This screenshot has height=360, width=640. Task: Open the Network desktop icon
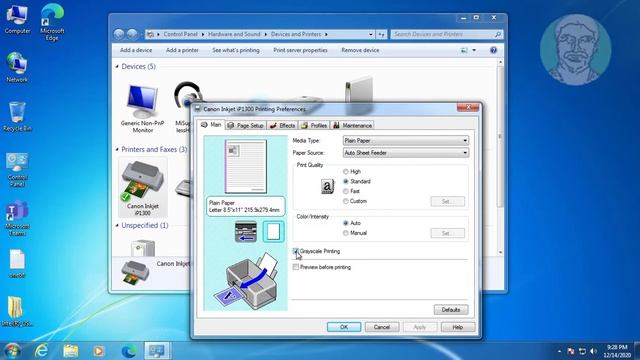click(x=17, y=68)
